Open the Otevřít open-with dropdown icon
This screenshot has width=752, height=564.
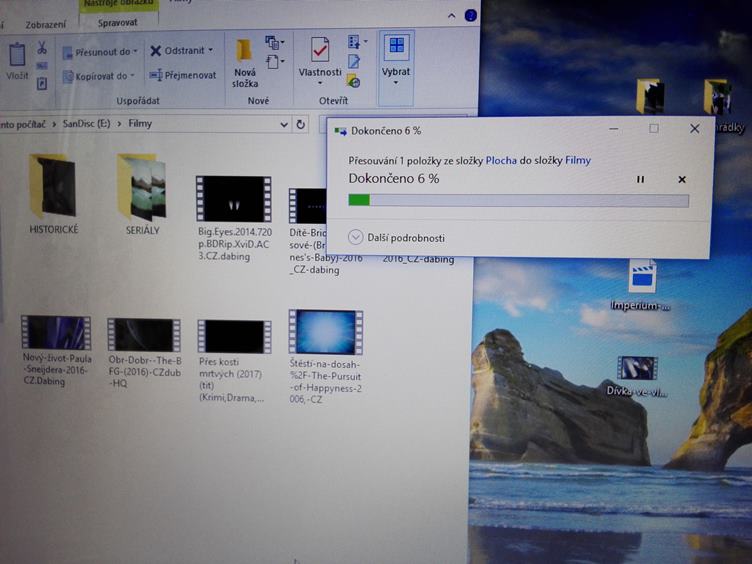[357, 42]
